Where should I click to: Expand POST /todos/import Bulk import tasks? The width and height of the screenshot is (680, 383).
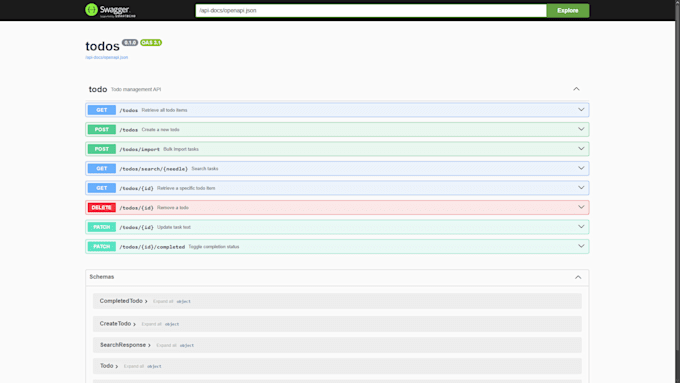click(337, 149)
